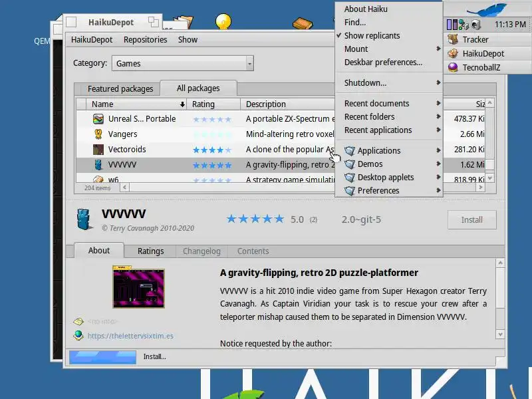Click the Desktop applets folder icon

coord(350,178)
